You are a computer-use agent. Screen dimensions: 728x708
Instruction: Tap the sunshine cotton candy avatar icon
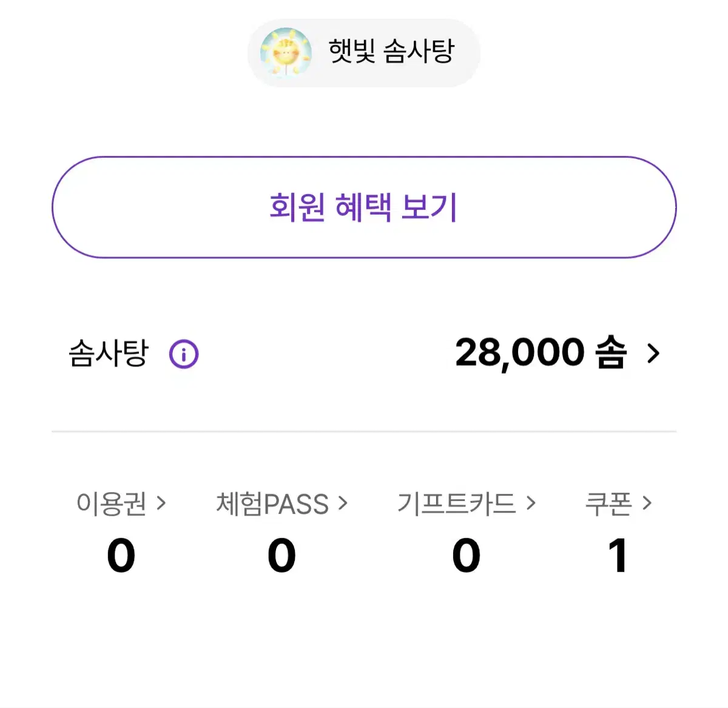click(x=286, y=53)
